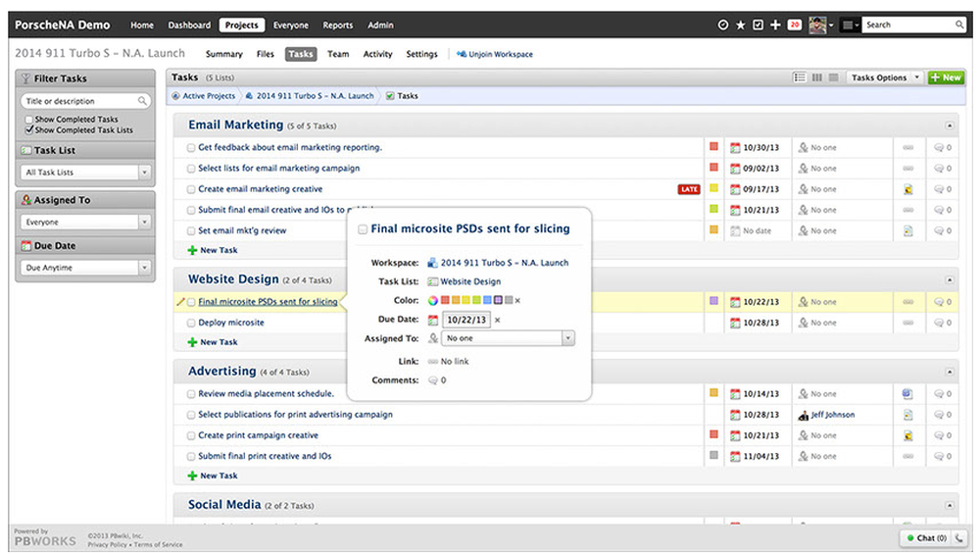Collapse the Social Media task list
Image resolution: width=980 pixels, height=554 pixels.
(x=949, y=505)
